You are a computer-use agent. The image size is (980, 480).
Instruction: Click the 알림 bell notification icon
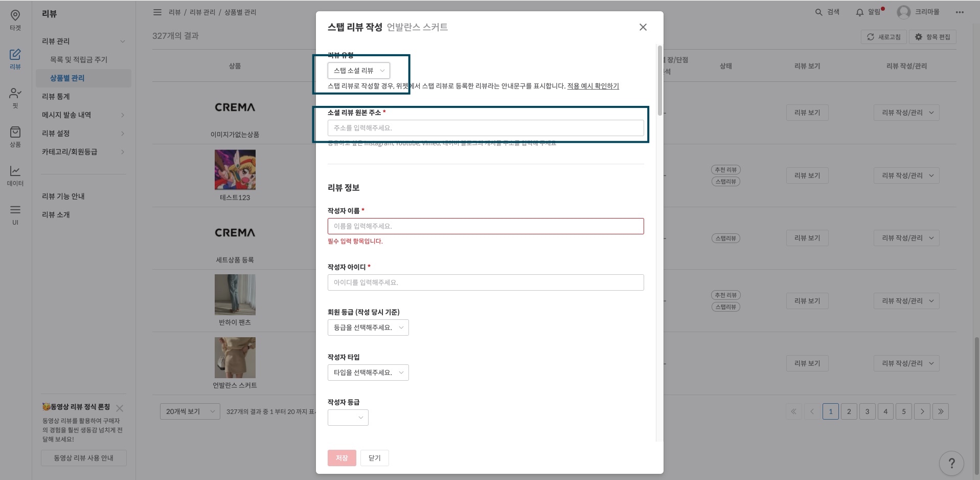[x=860, y=12]
